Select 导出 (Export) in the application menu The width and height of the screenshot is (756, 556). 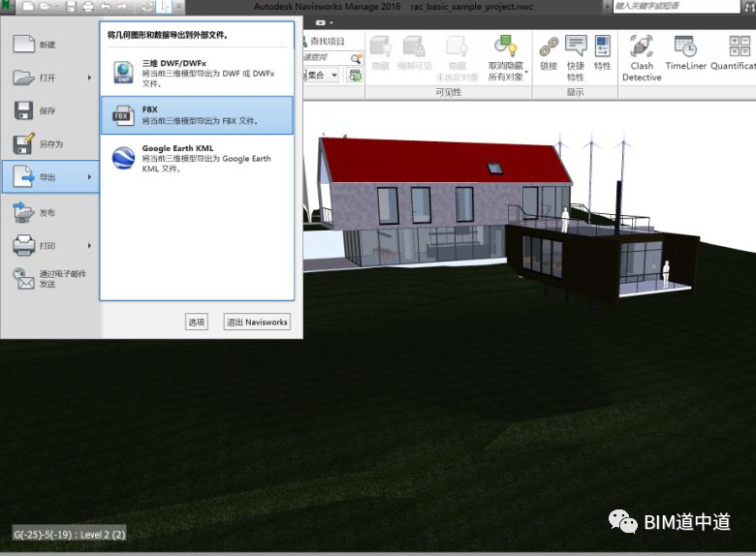tap(49, 177)
